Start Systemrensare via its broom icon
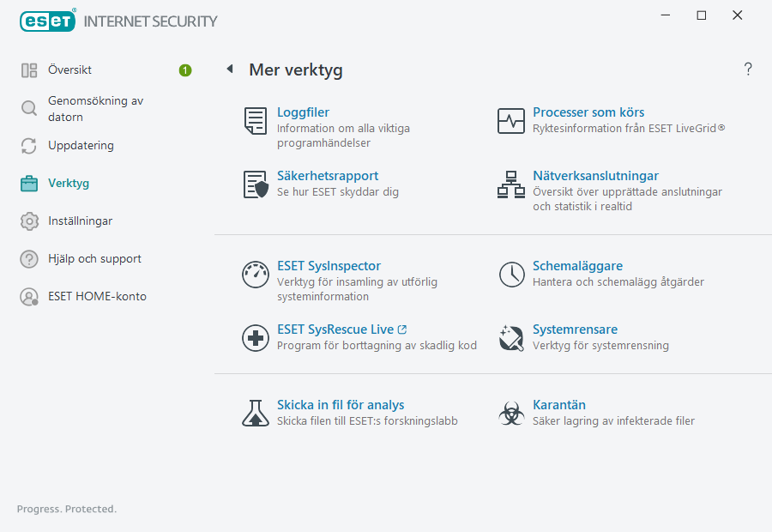The height and width of the screenshot is (532, 772). [511, 337]
